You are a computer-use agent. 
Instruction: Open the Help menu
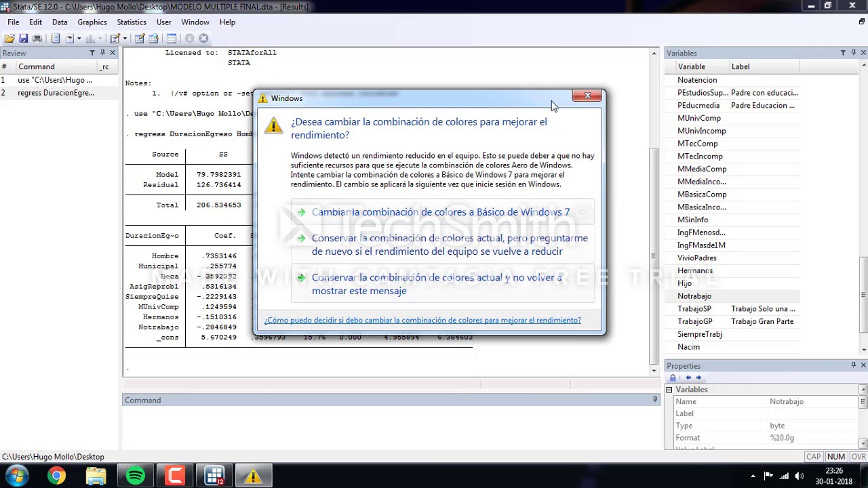(227, 22)
